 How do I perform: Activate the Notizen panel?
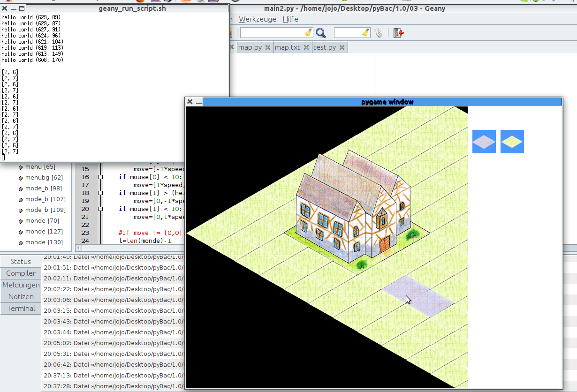[21, 296]
